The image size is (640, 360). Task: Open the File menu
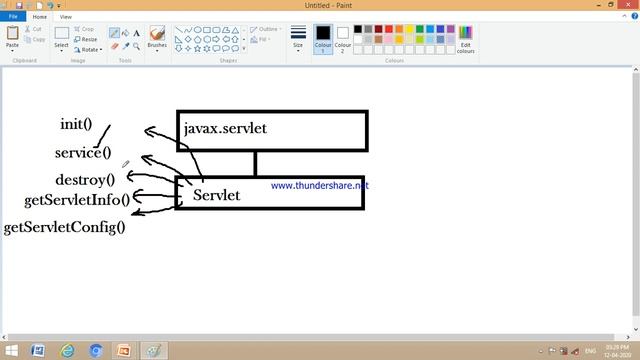13,16
